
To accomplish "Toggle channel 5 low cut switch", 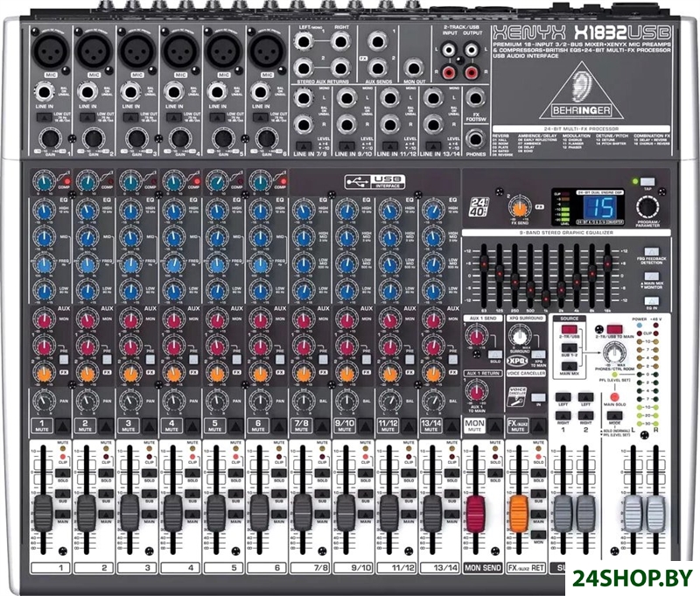I will (217, 117).
